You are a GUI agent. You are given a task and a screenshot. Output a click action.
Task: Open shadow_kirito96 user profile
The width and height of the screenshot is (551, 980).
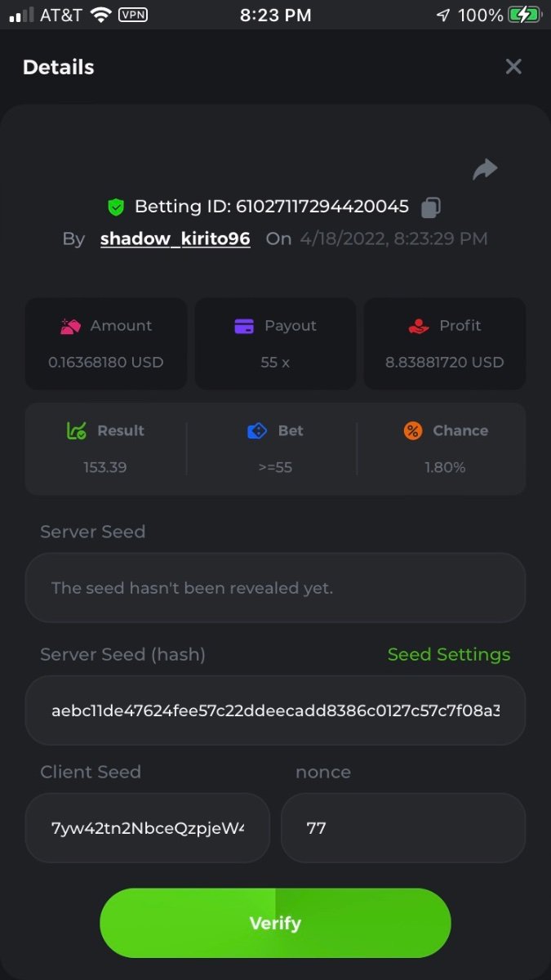click(x=175, y=238)
